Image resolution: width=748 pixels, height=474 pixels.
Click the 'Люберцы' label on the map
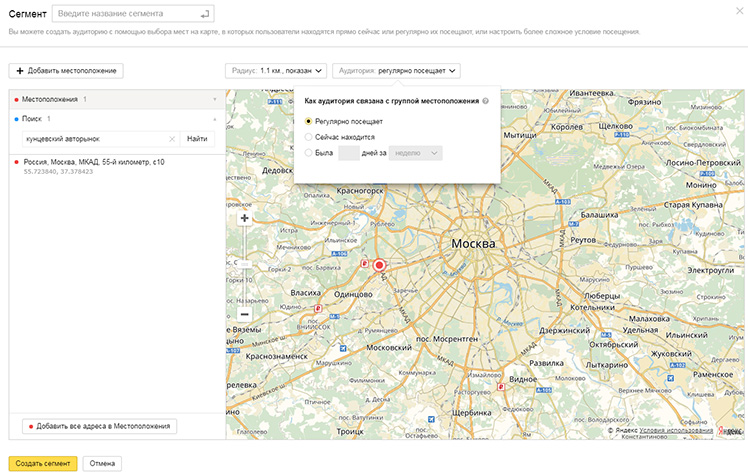[602, 296]
